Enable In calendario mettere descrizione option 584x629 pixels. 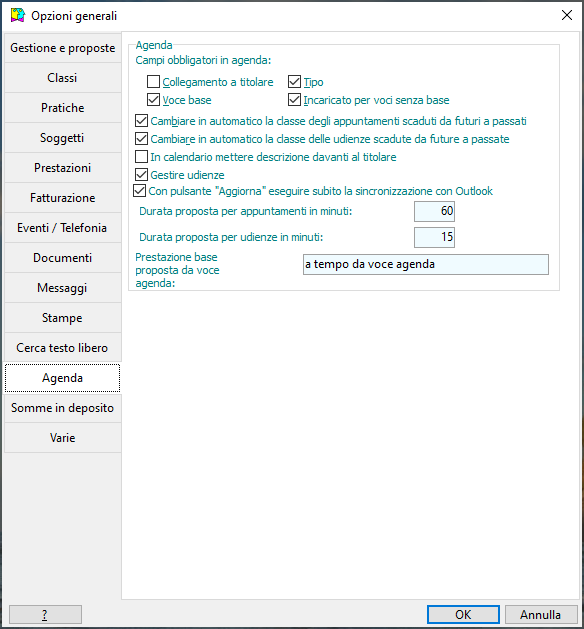coord(141,157)
